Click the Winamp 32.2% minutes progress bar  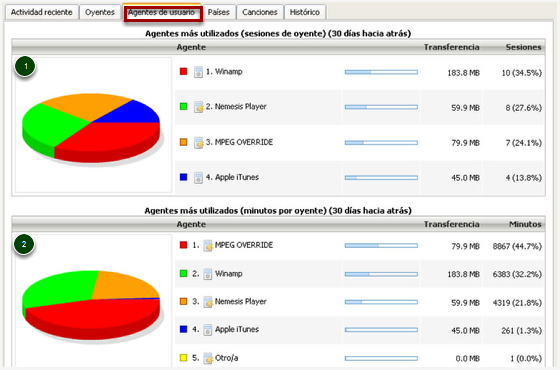pyautogui.click(x=381, y=274)
